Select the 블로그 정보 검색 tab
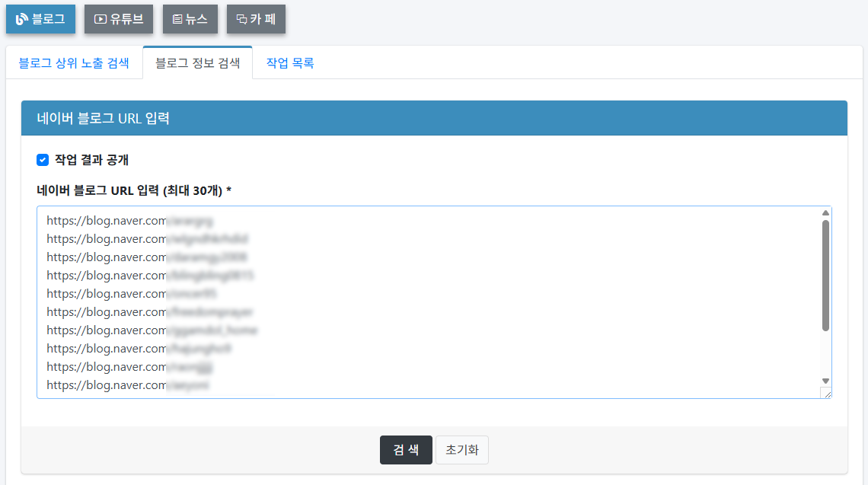 point(197,64)
